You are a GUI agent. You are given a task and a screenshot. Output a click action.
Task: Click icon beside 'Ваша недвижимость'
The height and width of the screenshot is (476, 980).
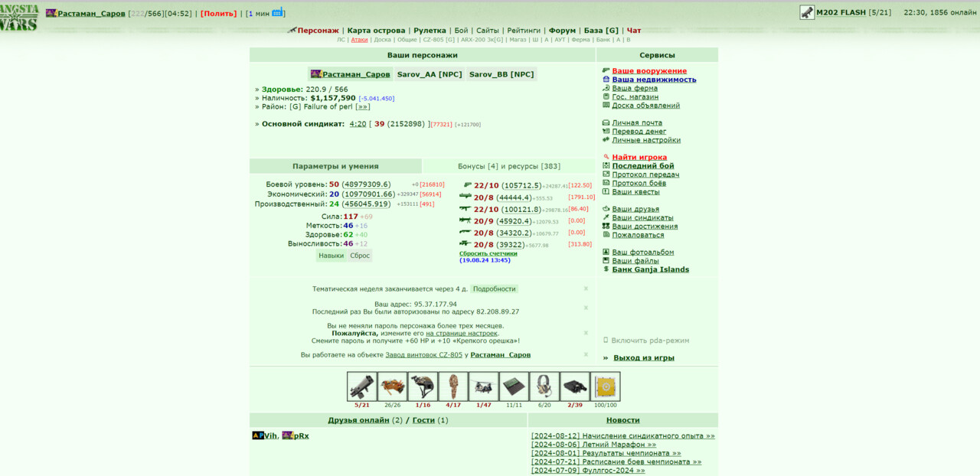point(606,79)
